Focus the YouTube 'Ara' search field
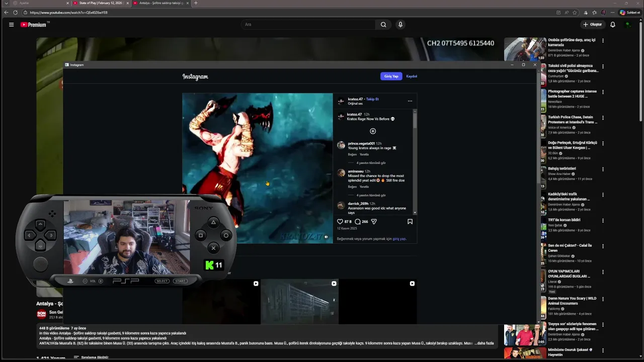Screen dimensions: 644x362 308,24
